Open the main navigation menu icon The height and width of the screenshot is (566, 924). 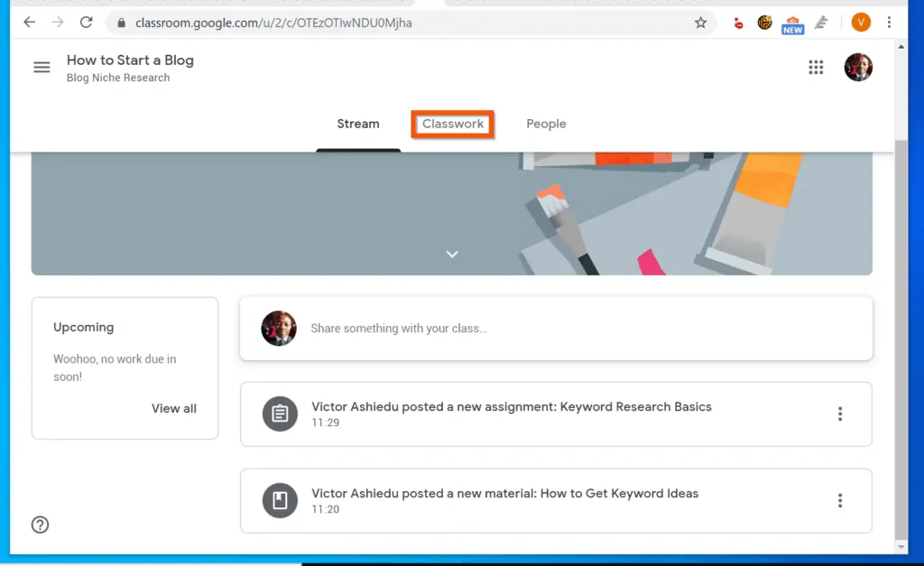click(x=41, y=67)
